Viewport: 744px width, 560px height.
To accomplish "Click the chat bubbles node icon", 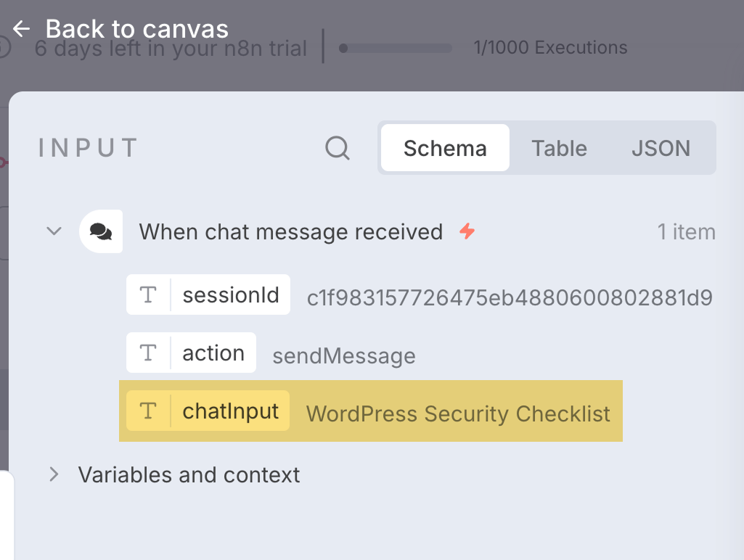I will (101, 231).
